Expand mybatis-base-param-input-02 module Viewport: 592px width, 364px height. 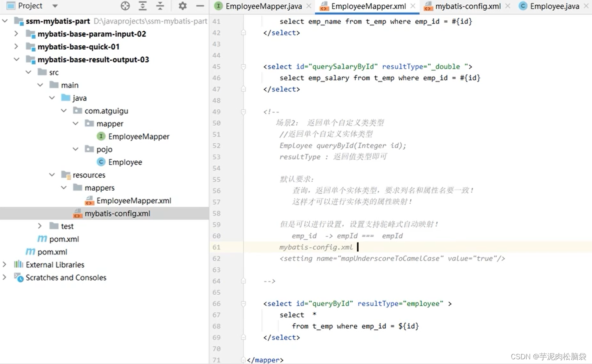point(16,34)
